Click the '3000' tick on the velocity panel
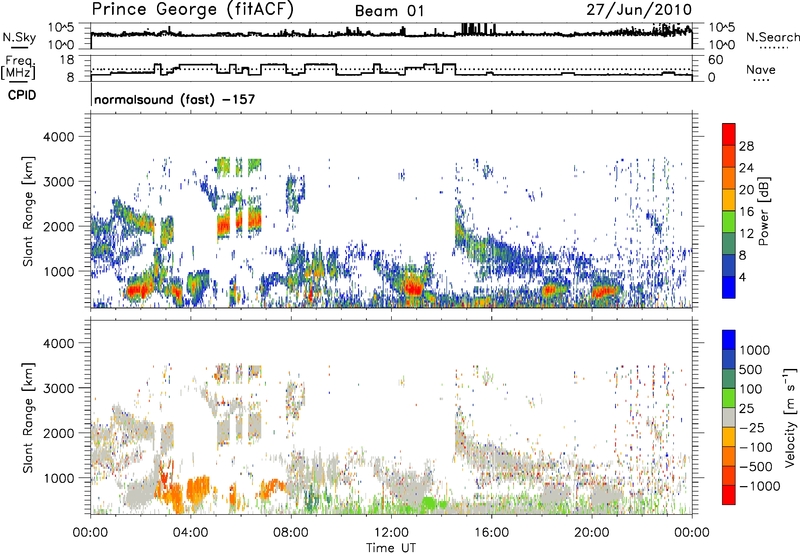 click(58, 388)
